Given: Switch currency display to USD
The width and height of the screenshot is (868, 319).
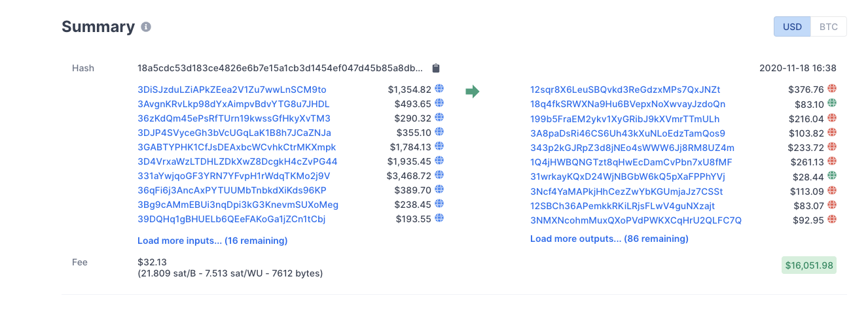Looking at the screenshot, I should pyautogui.click(x=792, y=27).
